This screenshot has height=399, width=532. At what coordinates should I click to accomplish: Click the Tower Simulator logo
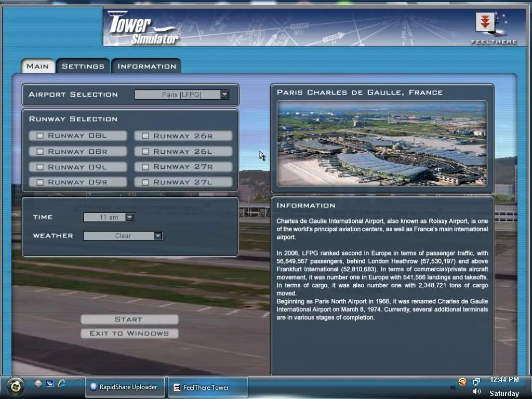click(x=143, y=28)
